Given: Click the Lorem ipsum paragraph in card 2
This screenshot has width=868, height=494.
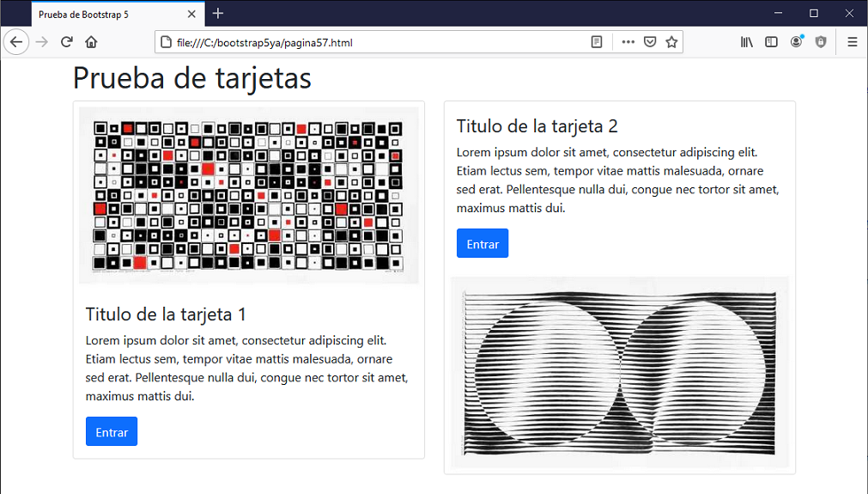Looking at the screenshot, I should pos(618,180).
